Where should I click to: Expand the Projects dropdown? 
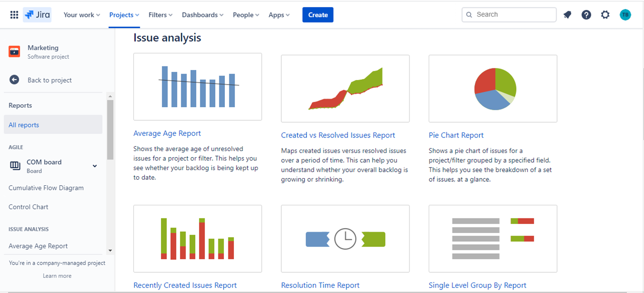click(124, 15)
